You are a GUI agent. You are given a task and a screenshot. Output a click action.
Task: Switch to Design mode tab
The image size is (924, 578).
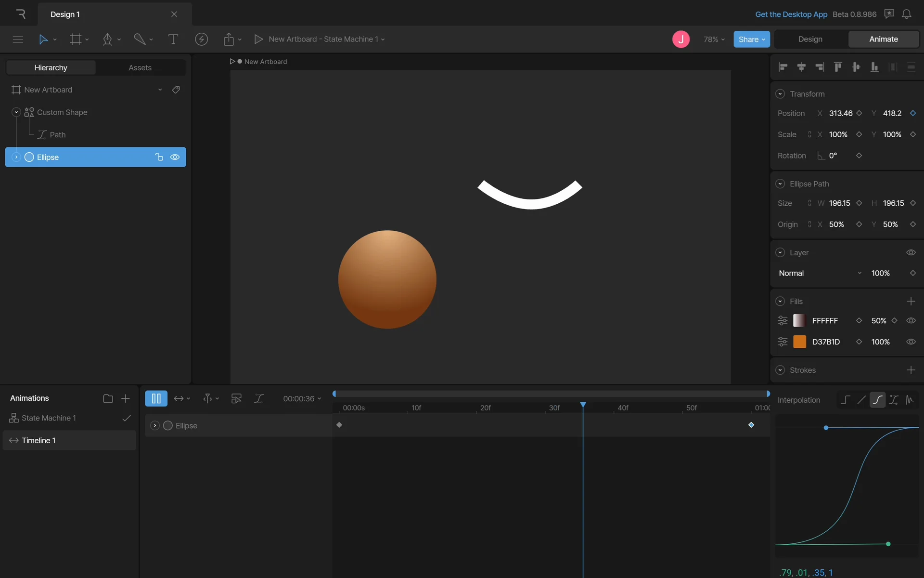click(810, 39)
